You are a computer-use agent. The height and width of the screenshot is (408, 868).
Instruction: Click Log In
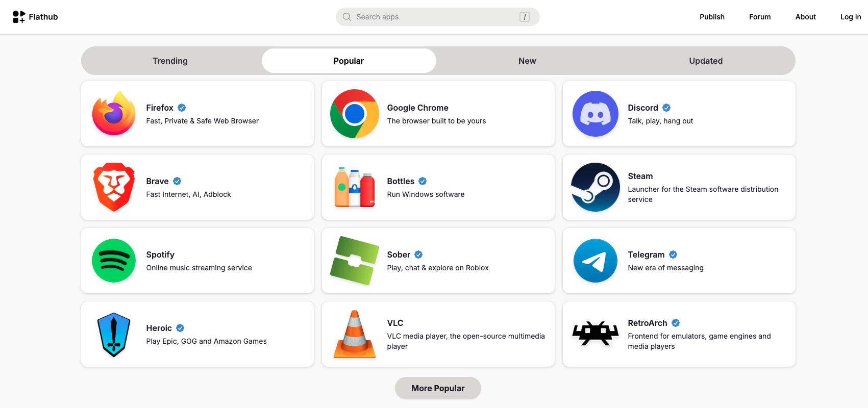coord(851,17)
